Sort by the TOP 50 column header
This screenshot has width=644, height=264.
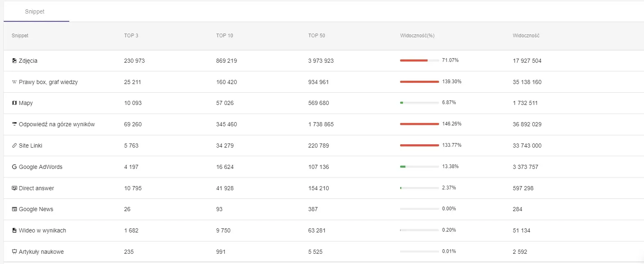[x=316, y=36]
